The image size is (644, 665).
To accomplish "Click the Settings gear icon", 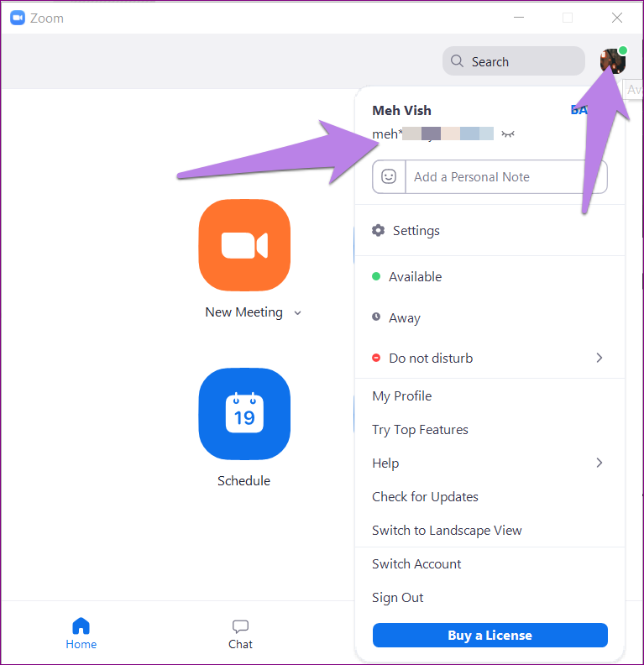I will [379, 231].
